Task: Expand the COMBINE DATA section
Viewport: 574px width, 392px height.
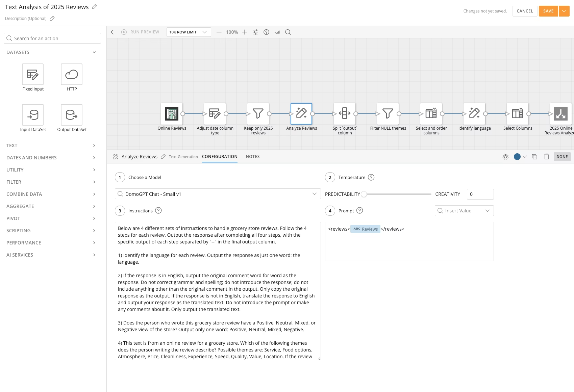Action: tap(94, 194)
